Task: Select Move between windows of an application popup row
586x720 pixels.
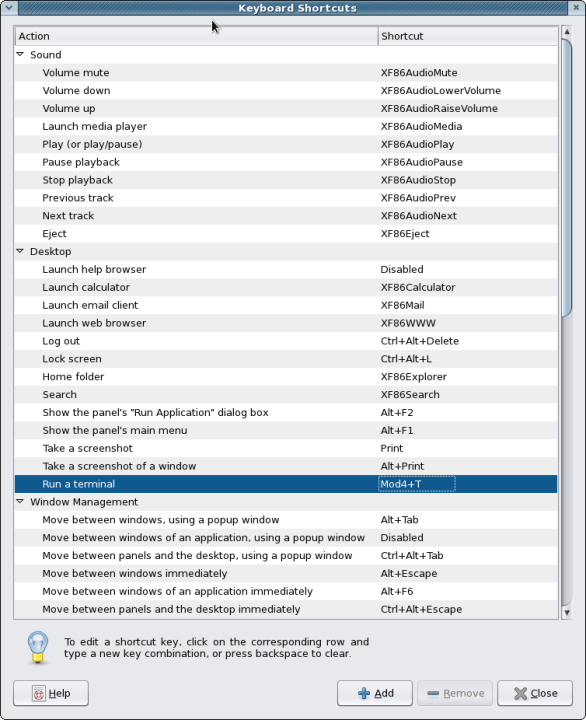Action: point(286,538)
